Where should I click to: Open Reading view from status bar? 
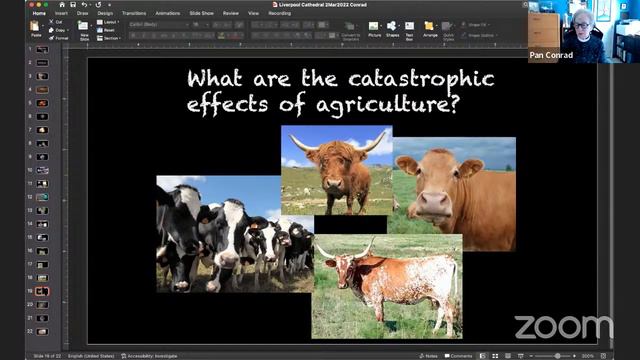pyautogui.click(x=508, y=356)
